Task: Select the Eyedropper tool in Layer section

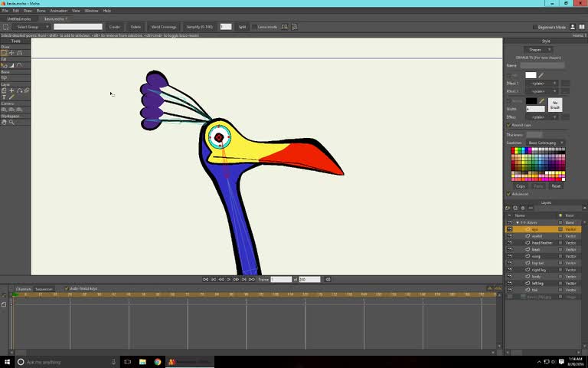Action: 11,97
